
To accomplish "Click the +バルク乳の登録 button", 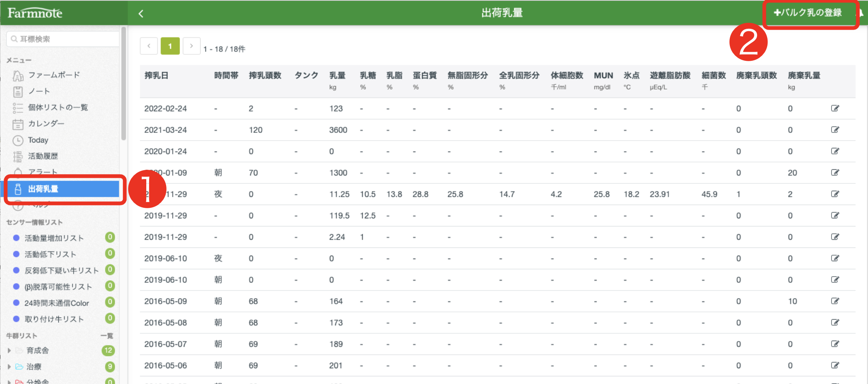I will point(808,13).
